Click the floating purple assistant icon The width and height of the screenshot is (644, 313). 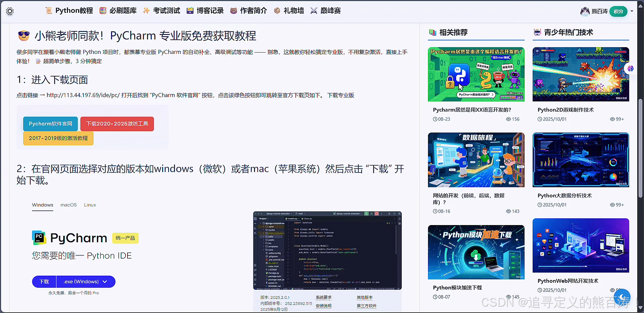click(x=631, y=68)
